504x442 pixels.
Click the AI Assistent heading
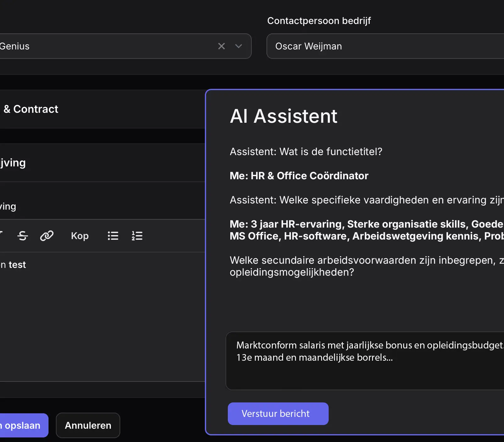click(x=283, y=116)
